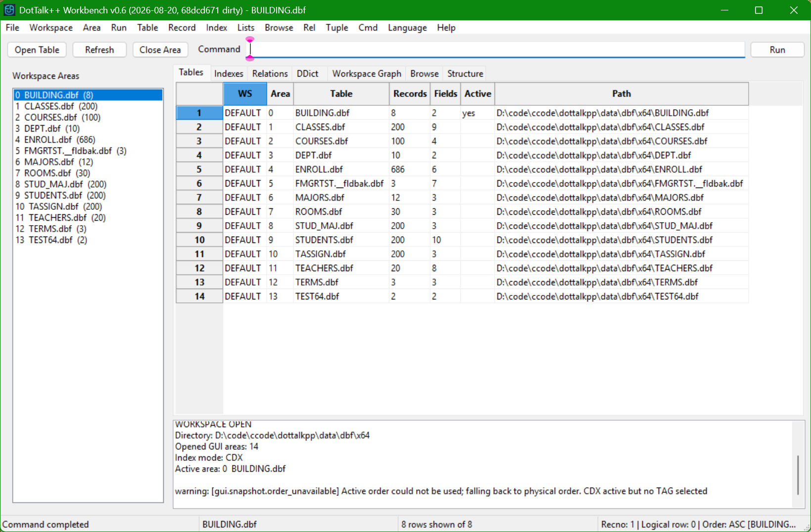Switch to the Indexes tab

click(x=229, y=74)
